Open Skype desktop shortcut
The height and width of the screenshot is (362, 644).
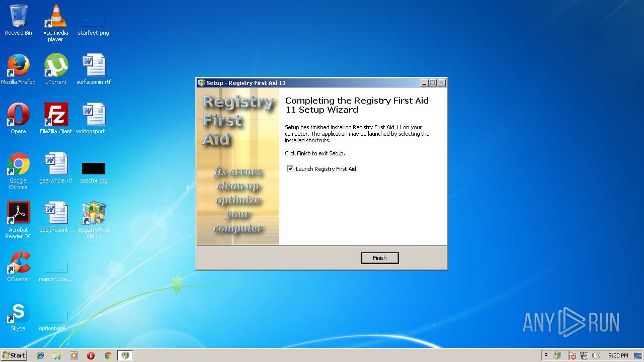tap(18, 316)
